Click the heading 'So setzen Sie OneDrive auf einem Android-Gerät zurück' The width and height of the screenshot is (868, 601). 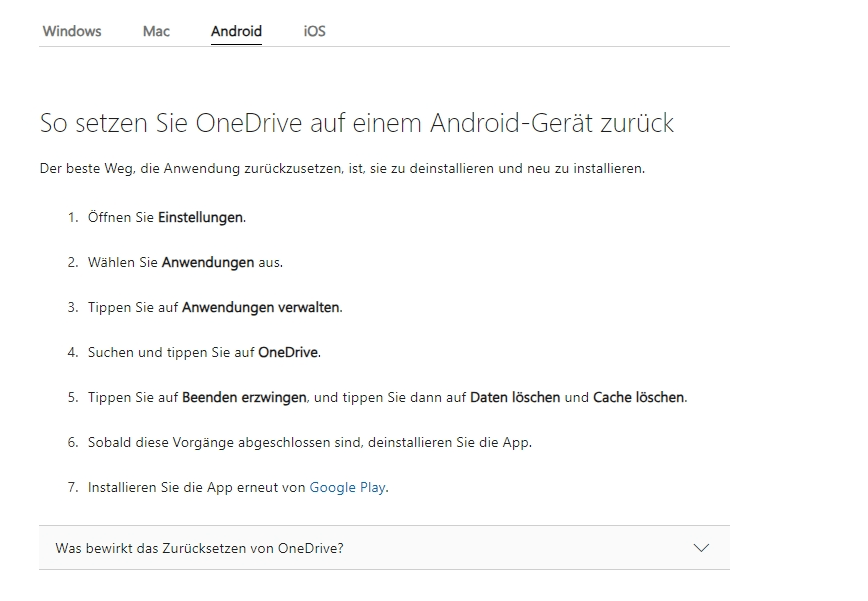tap(357, 123)
